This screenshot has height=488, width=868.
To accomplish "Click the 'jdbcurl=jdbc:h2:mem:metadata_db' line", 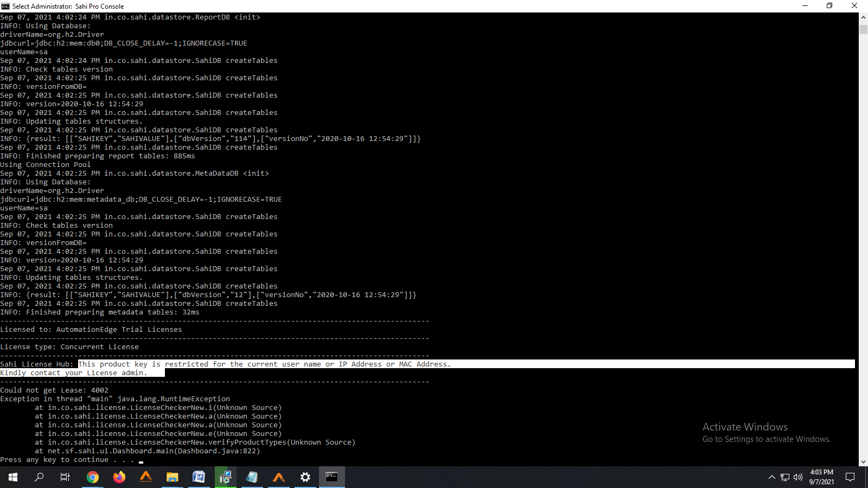I will point(141,200).
